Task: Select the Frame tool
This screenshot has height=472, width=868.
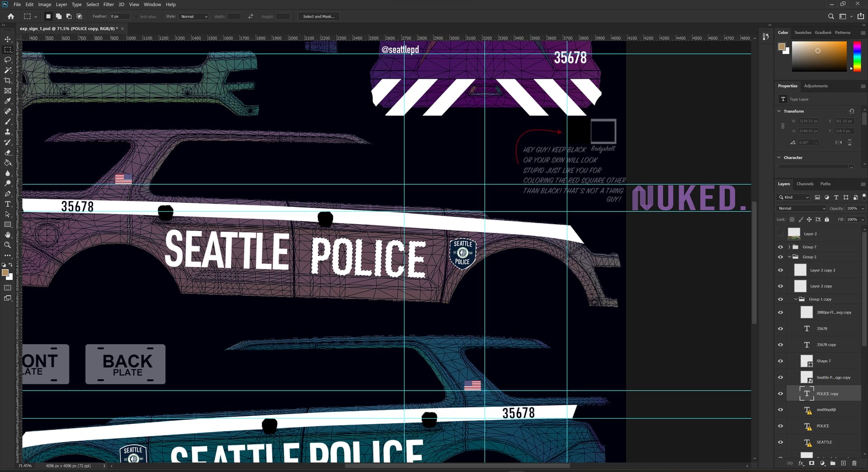Action: click(8, 91)
